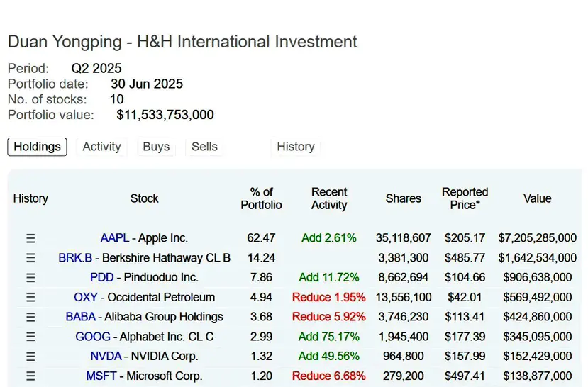
Task: Click the $485.77 reported price
Action: pyautogui.click(x=465, y=258)
